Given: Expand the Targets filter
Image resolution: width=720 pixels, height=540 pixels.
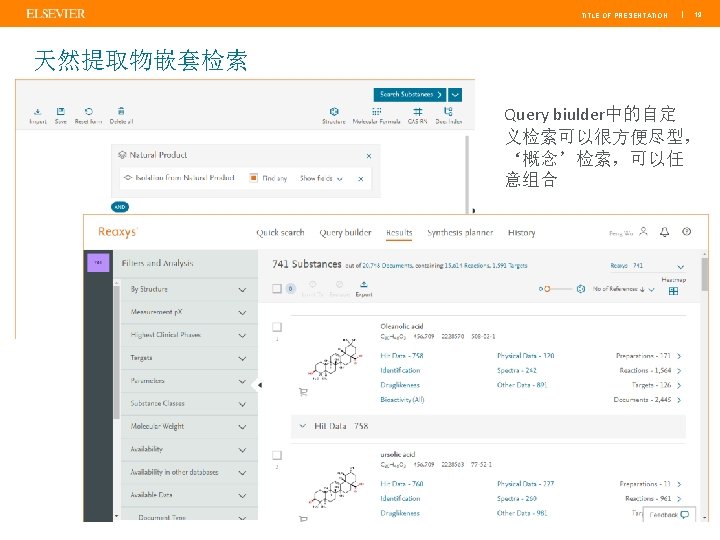Looking at the screenshot, I should (189, 358).
